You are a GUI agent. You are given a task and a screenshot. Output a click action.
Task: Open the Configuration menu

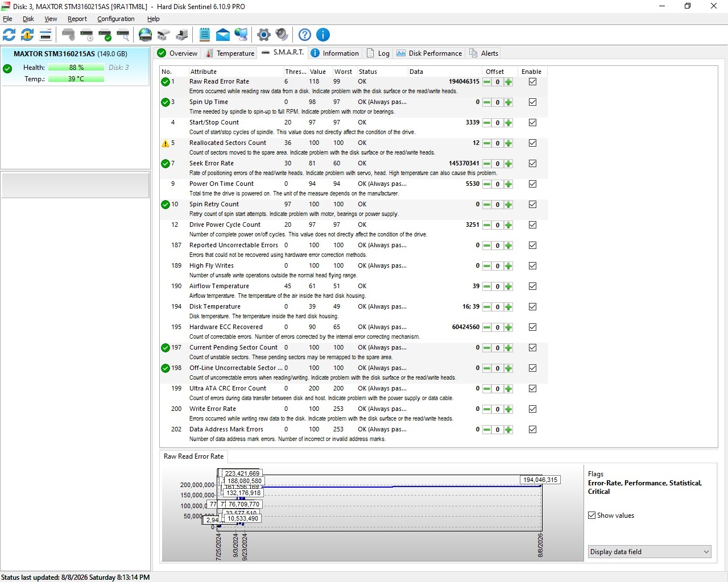click(116, 19)
